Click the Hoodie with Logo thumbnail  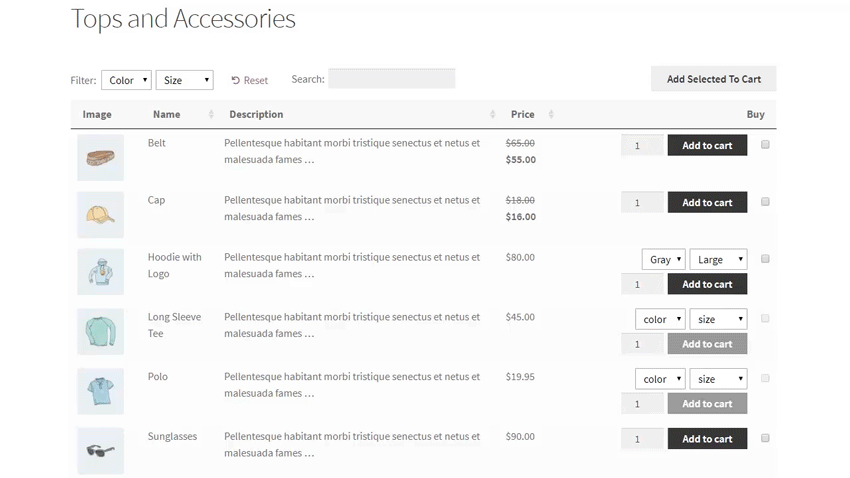click(x=100, y=272)
